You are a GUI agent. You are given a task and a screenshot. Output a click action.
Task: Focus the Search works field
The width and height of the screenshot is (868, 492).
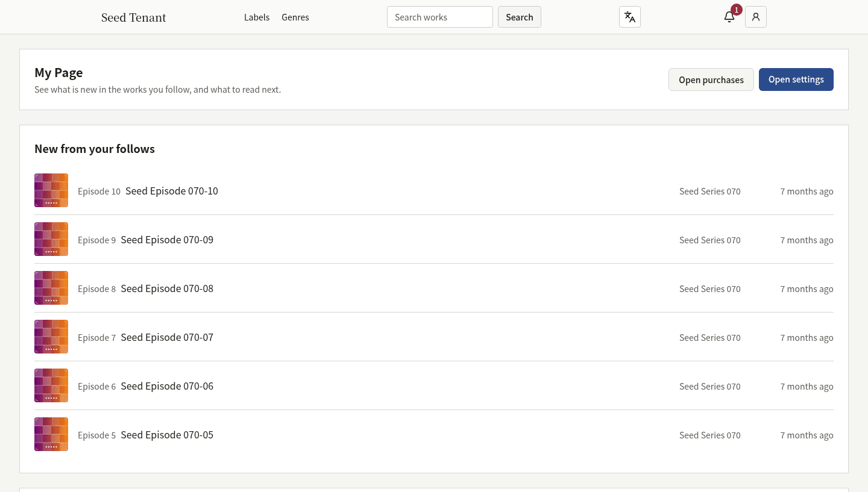pyautogui.click(x=440, y=17)
